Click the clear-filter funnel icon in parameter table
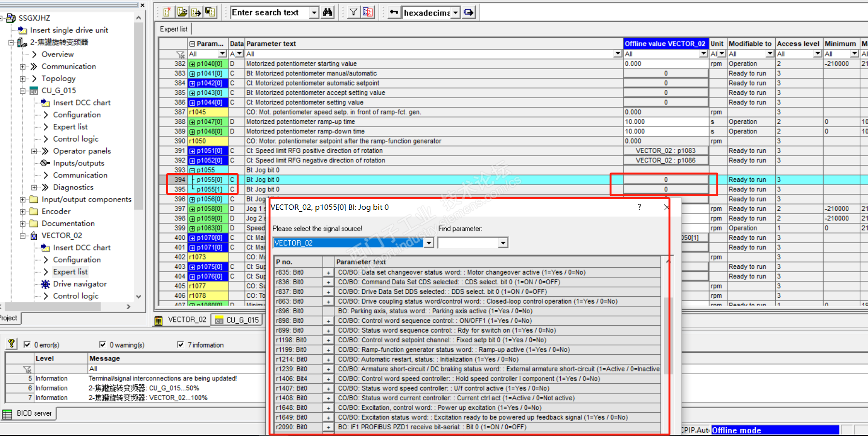The image size is (868, 436). coord(181,54)
